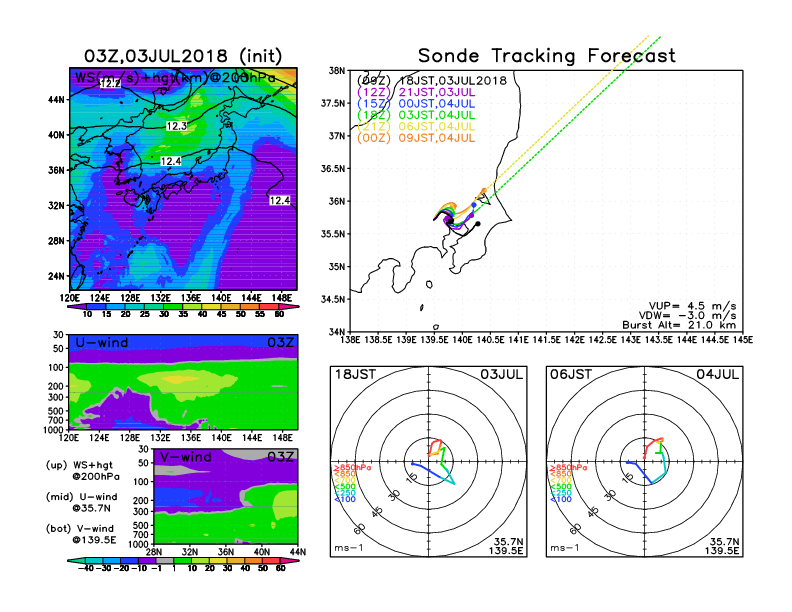This screenshot has width=792, height=612.
Task: Click the 12.3 contour label on map
Action: click(x=176, y=126)
